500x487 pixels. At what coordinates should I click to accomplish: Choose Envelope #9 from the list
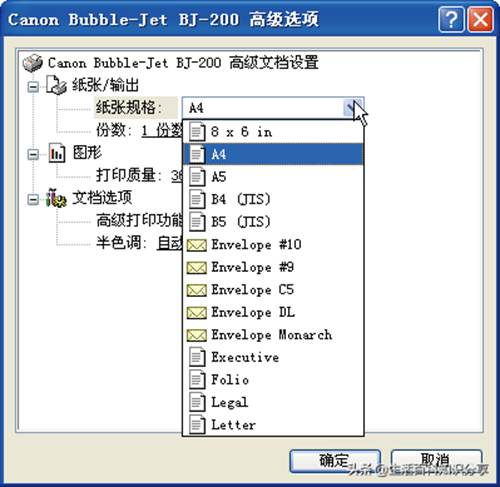coord(273,267)
